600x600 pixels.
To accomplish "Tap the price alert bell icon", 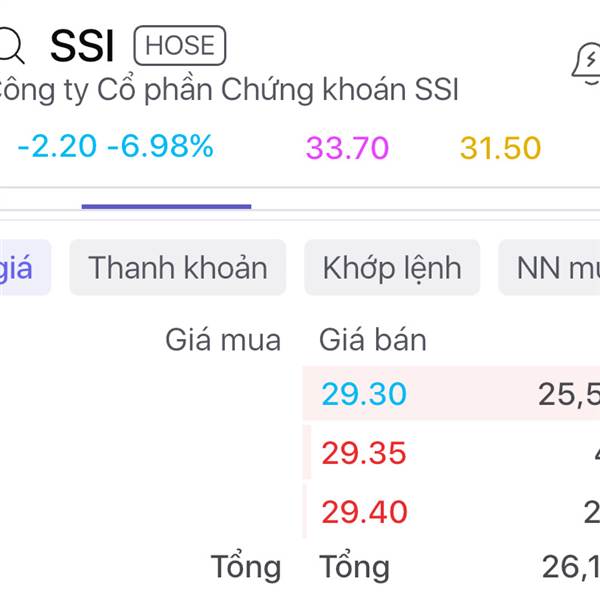I will pos(587,62).
